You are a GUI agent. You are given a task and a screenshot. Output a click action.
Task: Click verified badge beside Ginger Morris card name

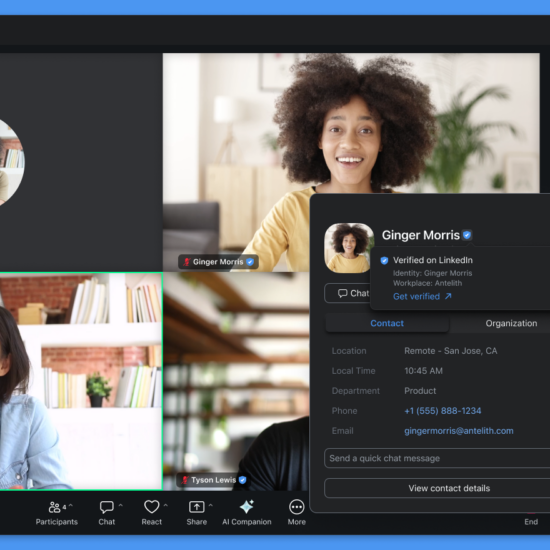coord(467,235)
